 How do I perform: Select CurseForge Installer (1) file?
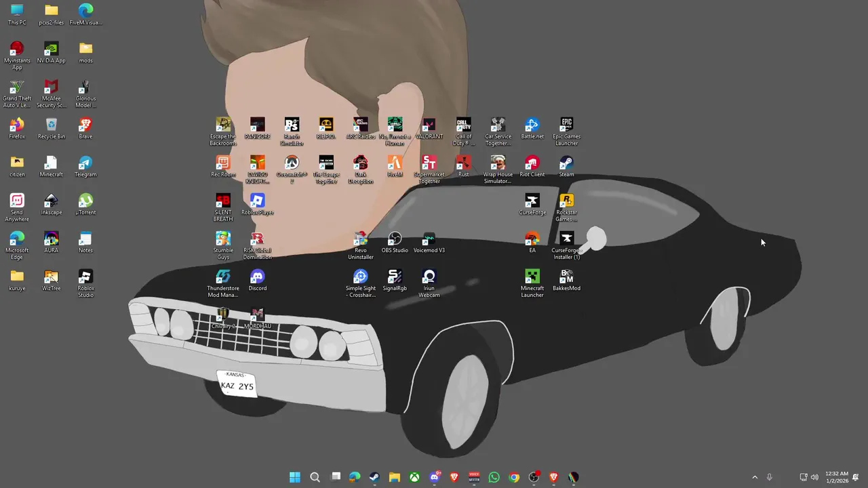pos(566,245)
